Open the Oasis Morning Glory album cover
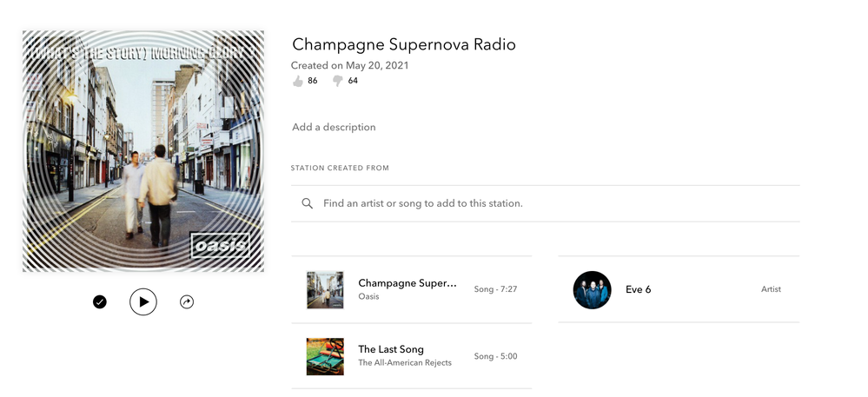The image size is (868, 397). pyautogui.click(x=143, y=151)
